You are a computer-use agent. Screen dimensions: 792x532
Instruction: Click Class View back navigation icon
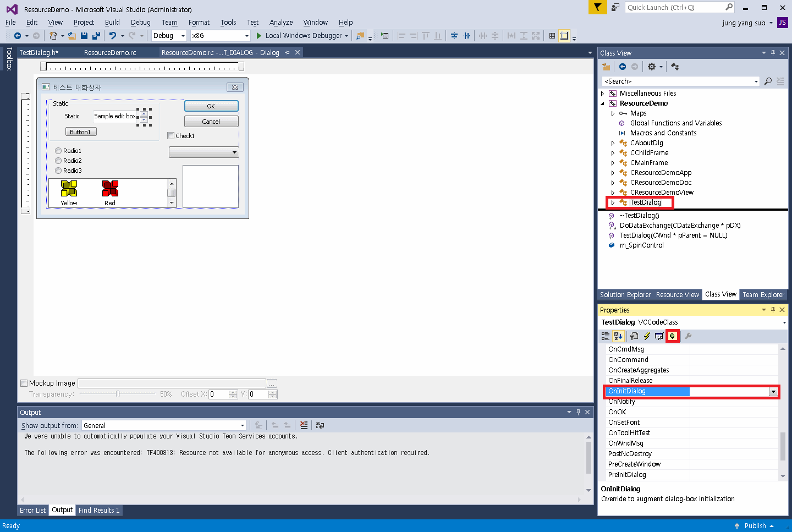tap(623, 67)
